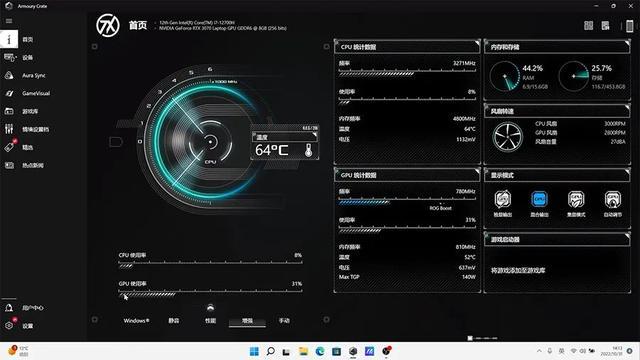Open Aura Sync lighting page
This screenshot has height=360, width=640.
coord(24,76)
